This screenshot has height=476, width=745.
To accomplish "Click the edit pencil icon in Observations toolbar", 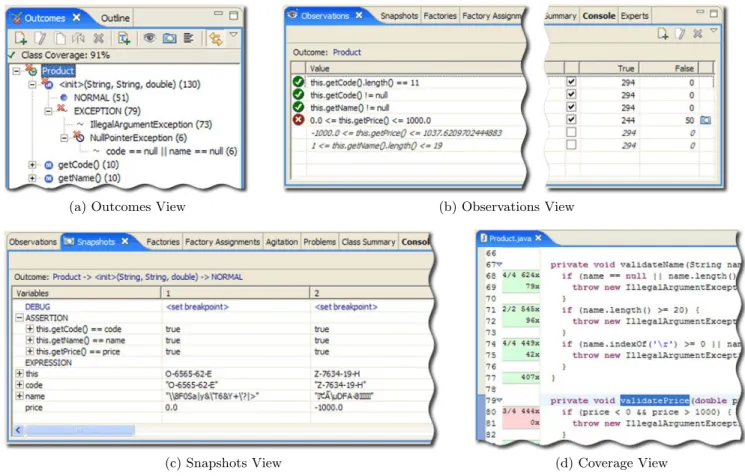I will (680, 34).
